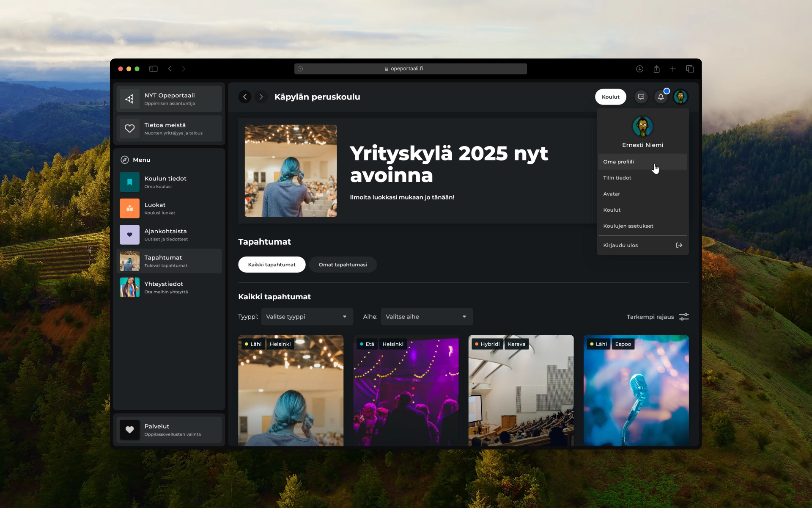The width and height of the screenshot is (812, 508).
Task: Open the notifications bell icon
Action: pyautogui.click(x=661, y=97)
